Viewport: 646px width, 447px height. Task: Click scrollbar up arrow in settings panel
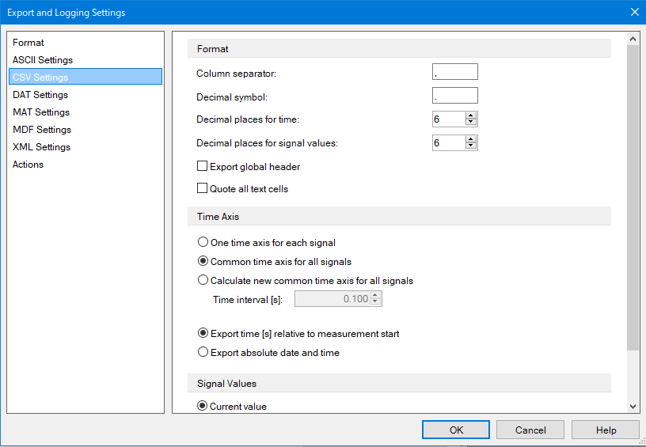[x=633, y=39]
